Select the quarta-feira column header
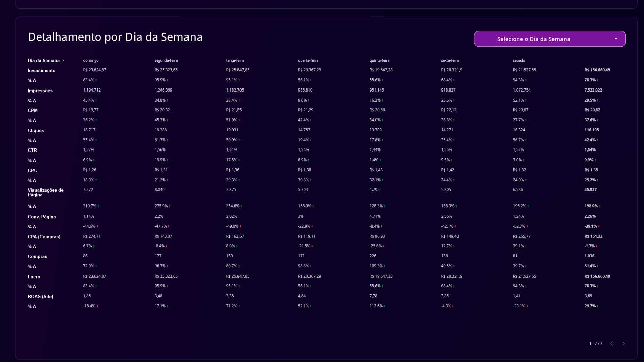The image size is (644, 362). point(308,60)
